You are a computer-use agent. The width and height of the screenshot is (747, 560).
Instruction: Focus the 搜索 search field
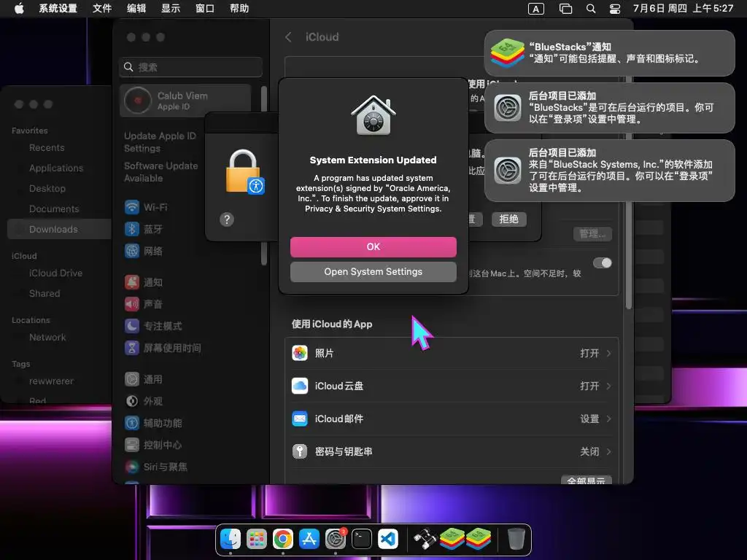point(190,67)
